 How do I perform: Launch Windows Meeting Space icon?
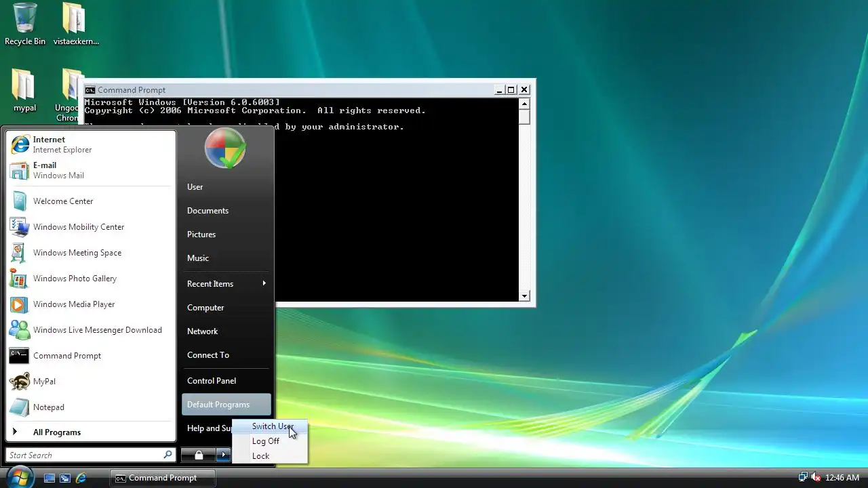[x=20, y=253]
